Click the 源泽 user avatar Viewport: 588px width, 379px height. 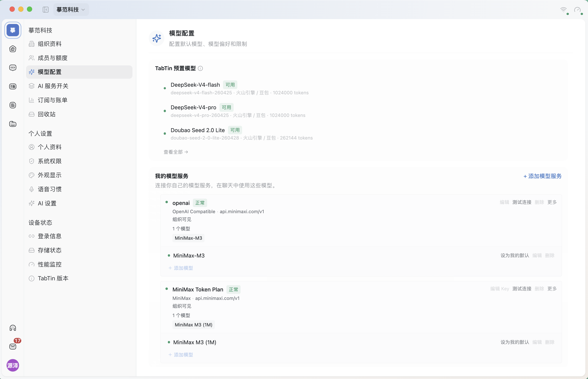(13, 365)
